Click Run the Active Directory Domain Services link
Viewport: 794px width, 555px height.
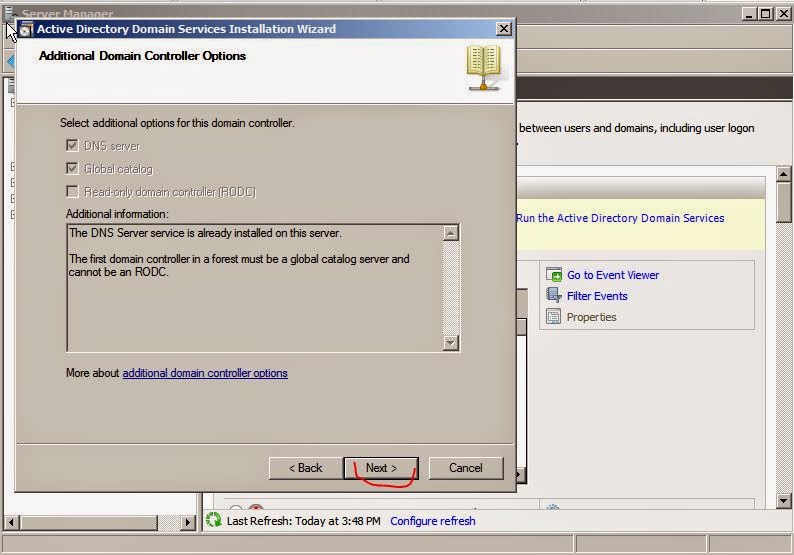tap(620, 218)
